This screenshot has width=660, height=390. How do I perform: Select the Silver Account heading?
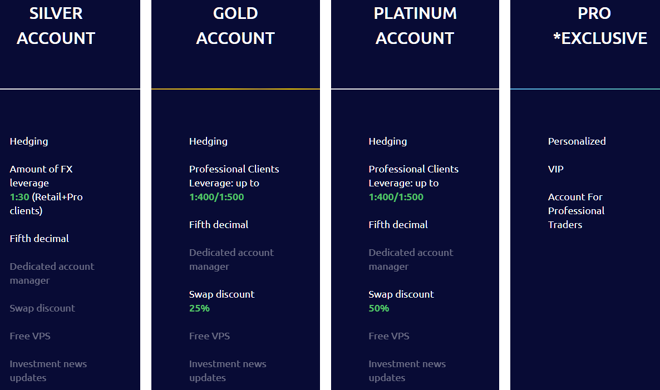[x=56, y=26]
